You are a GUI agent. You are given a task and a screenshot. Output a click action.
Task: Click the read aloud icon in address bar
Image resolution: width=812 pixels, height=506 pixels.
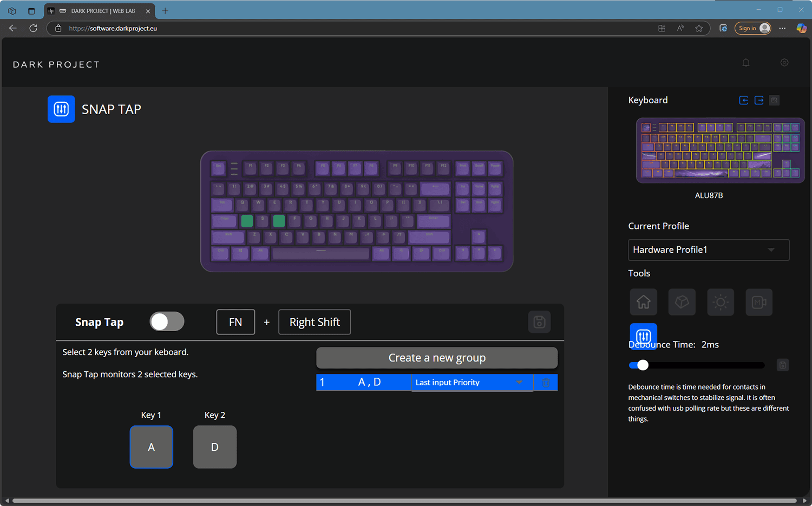[680, 28]
